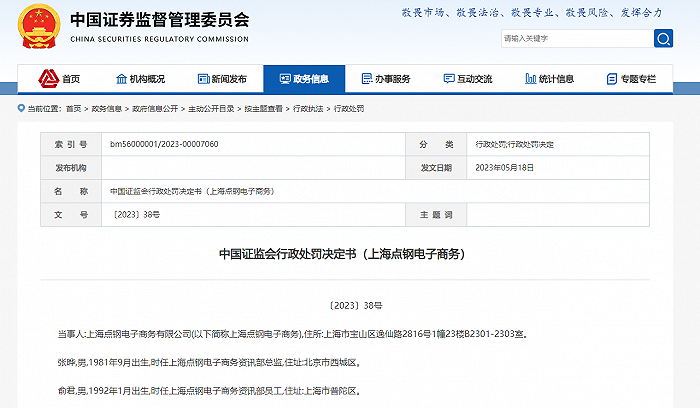The image size is (700, 408).
Task: Open the 首页 navigation tab
Action: (59, 79)
